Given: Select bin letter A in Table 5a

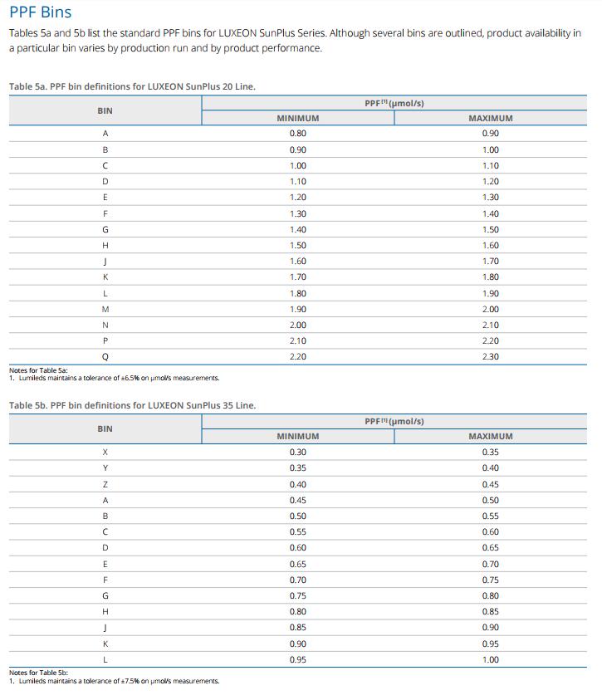Looking at the screenshot, I should coord(105,134).
